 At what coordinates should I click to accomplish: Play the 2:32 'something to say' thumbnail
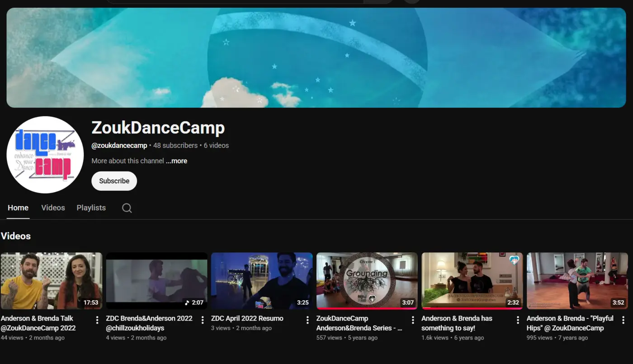click(472, 281)
